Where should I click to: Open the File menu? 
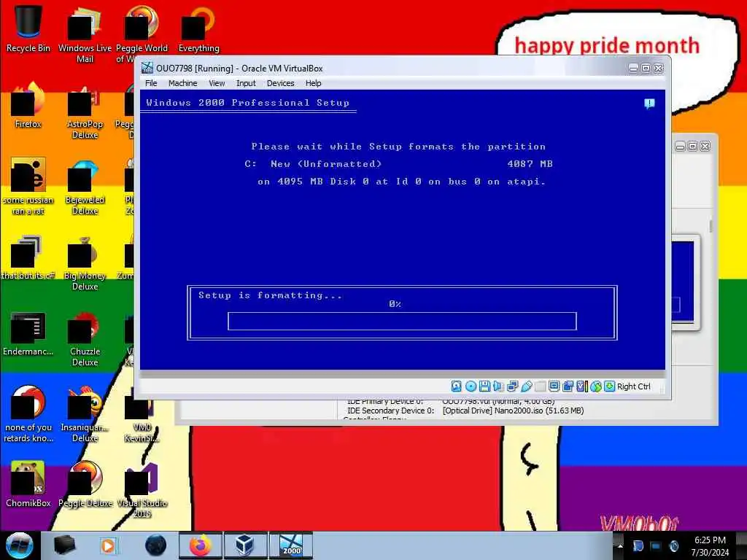[151, 83]
